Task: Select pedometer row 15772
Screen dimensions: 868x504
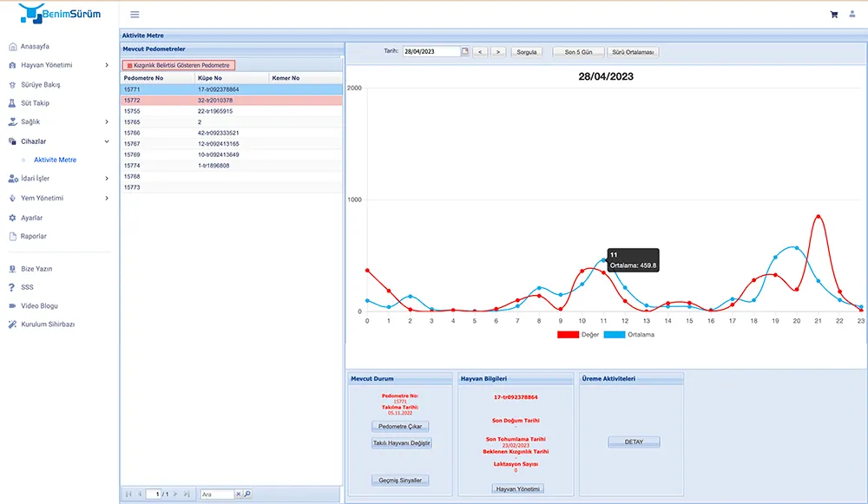Action: (x=231, y=101)
